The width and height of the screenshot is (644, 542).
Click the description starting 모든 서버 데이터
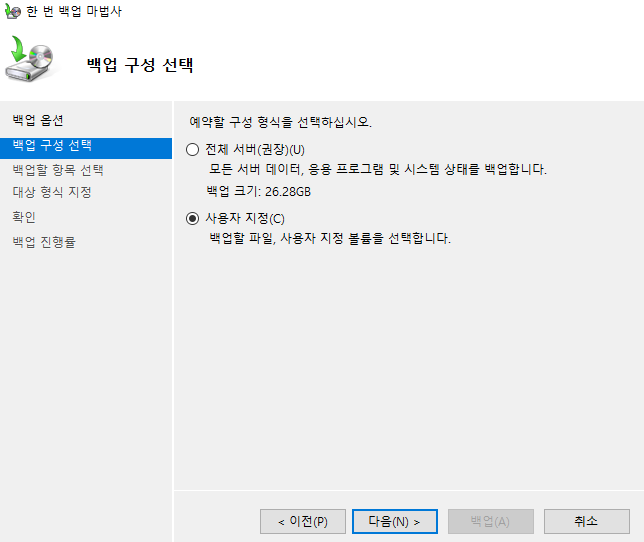pos(378,169)
